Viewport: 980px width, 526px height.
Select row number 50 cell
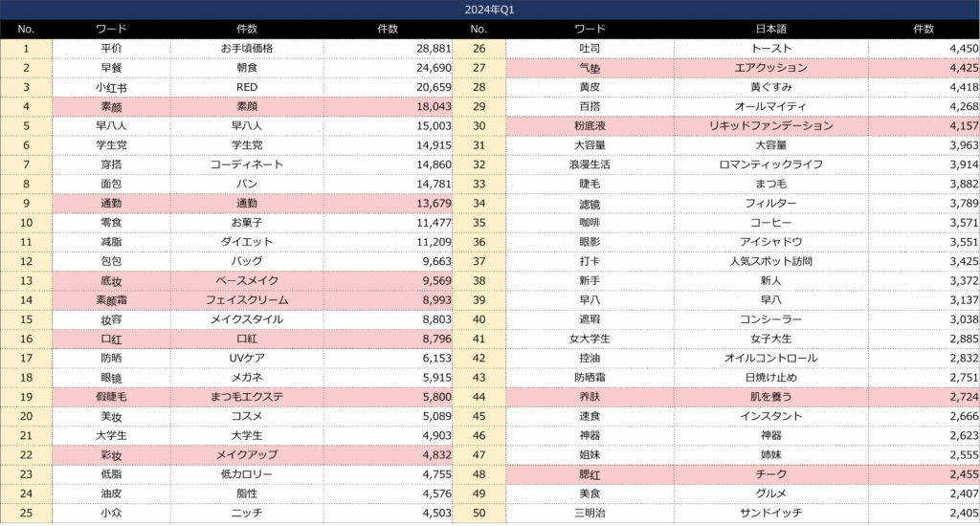click(478, 514)
